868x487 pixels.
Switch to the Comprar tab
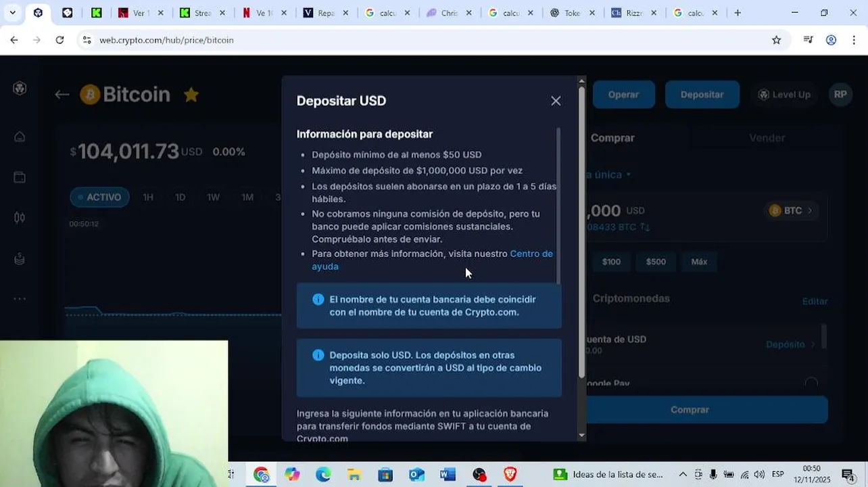coord(612,138)
